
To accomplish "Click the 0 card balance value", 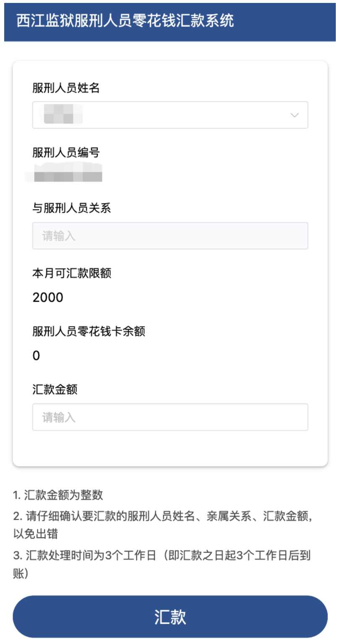I will 37,356.
